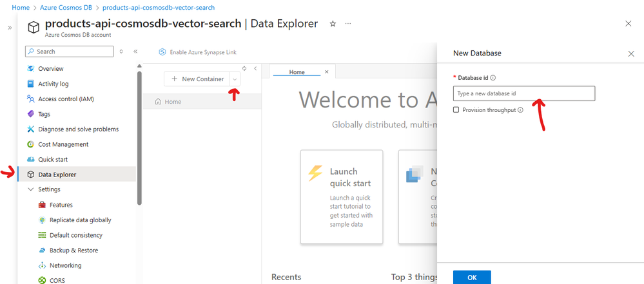Click the purple Tags icon
This screenshot has width=644, height=284.
(30, 114)
